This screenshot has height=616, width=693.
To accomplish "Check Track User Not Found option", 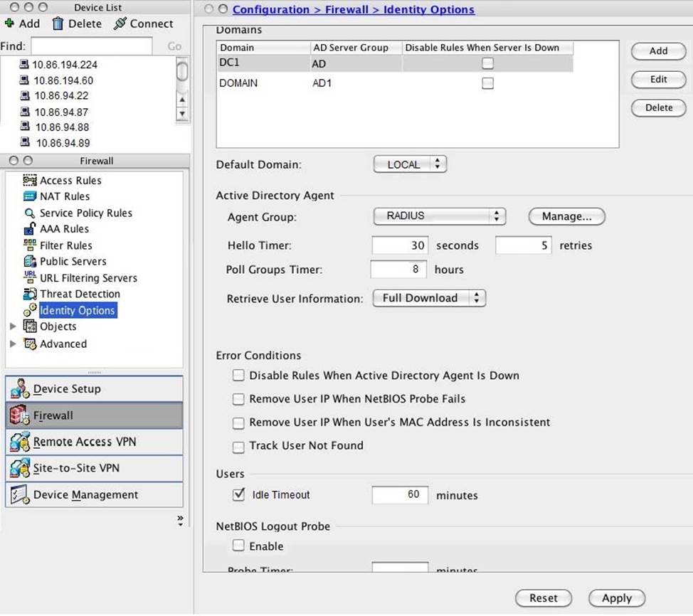I will pos(239,446).
